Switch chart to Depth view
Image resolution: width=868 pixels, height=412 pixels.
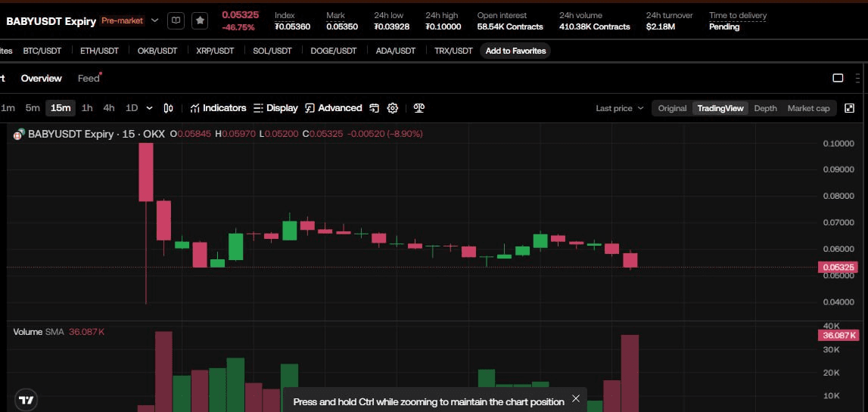click(766, 108)
